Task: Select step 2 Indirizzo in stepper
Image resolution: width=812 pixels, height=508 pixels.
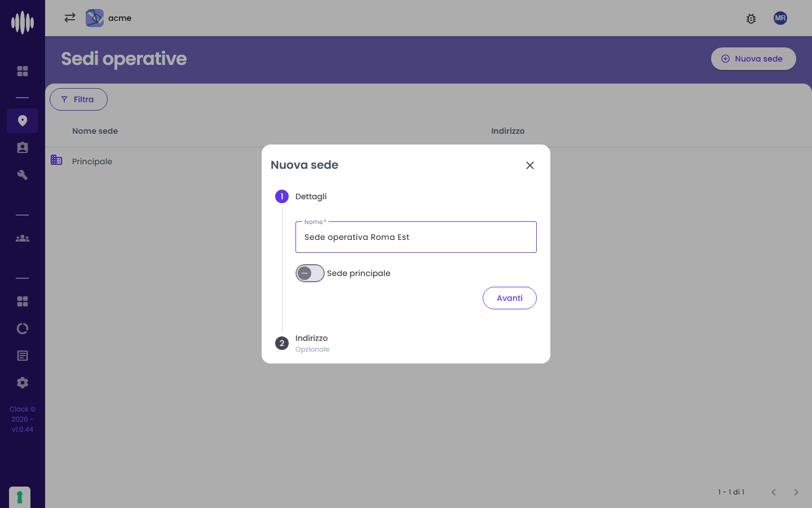Action: [302, 343]
